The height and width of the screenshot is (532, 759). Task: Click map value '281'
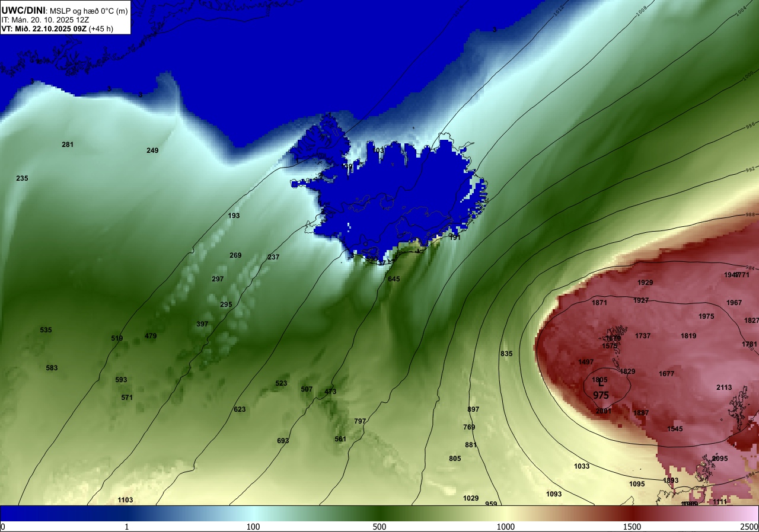[68, 145]
